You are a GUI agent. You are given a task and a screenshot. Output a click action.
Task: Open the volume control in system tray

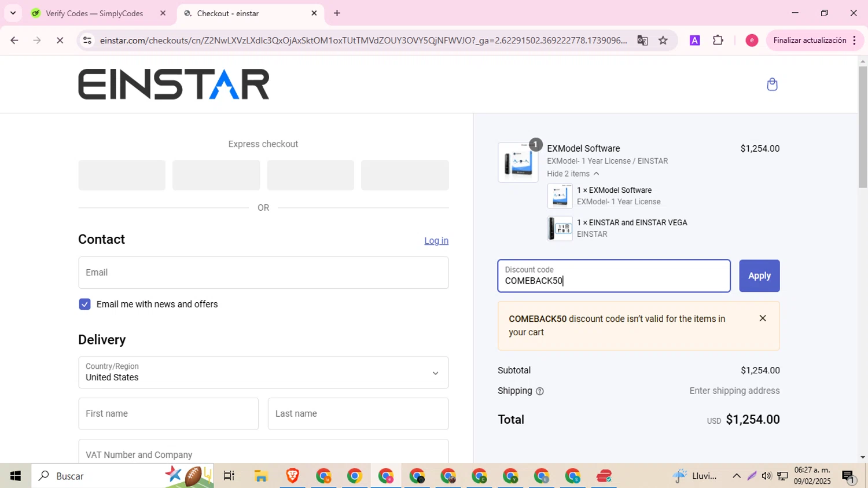click(x=767, y=476)
